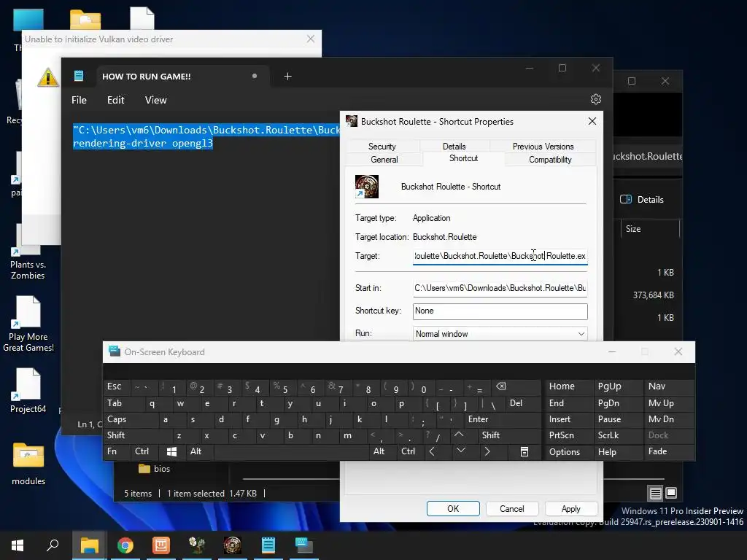Launch Google Chrome from the taskbar

125,545
